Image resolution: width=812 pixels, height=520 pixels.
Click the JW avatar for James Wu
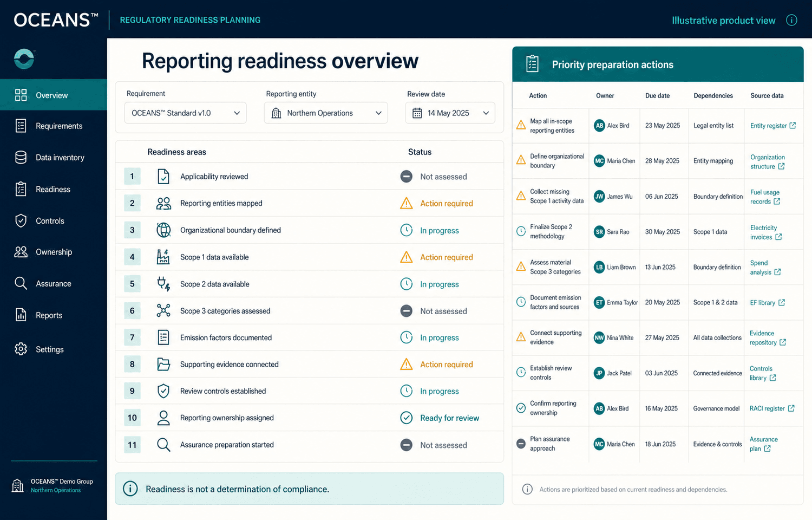pos(599,196)
